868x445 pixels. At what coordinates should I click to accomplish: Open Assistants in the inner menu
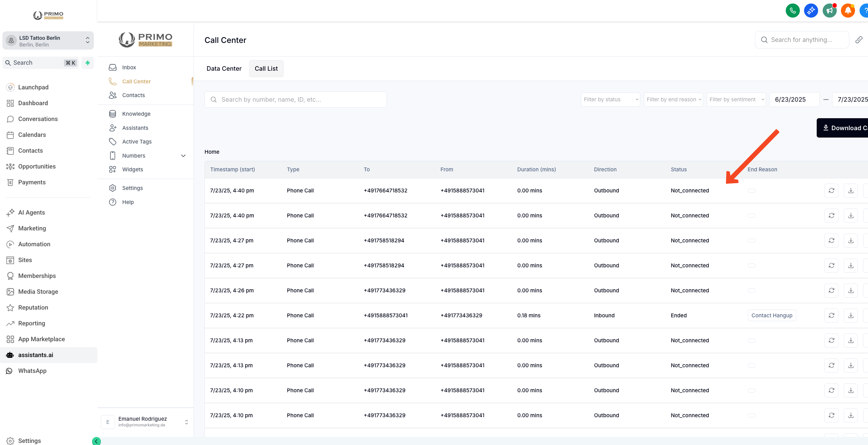135,128
